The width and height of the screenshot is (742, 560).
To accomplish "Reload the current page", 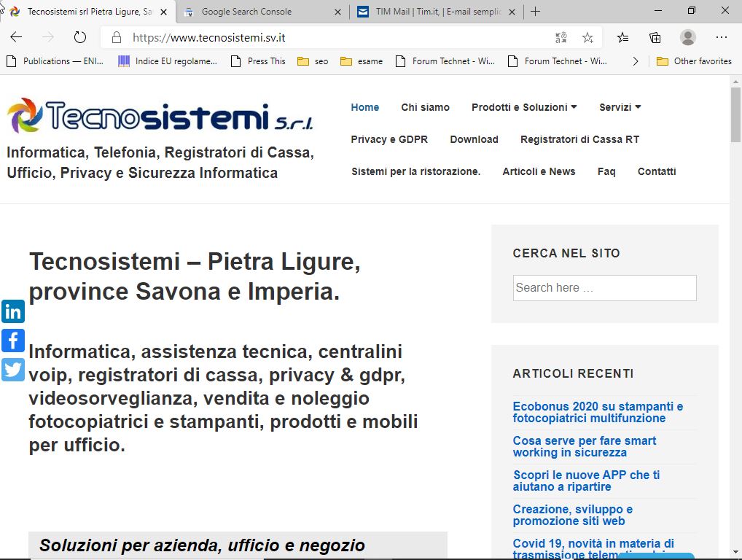I will pyautogui.click(x=80, y=37).
